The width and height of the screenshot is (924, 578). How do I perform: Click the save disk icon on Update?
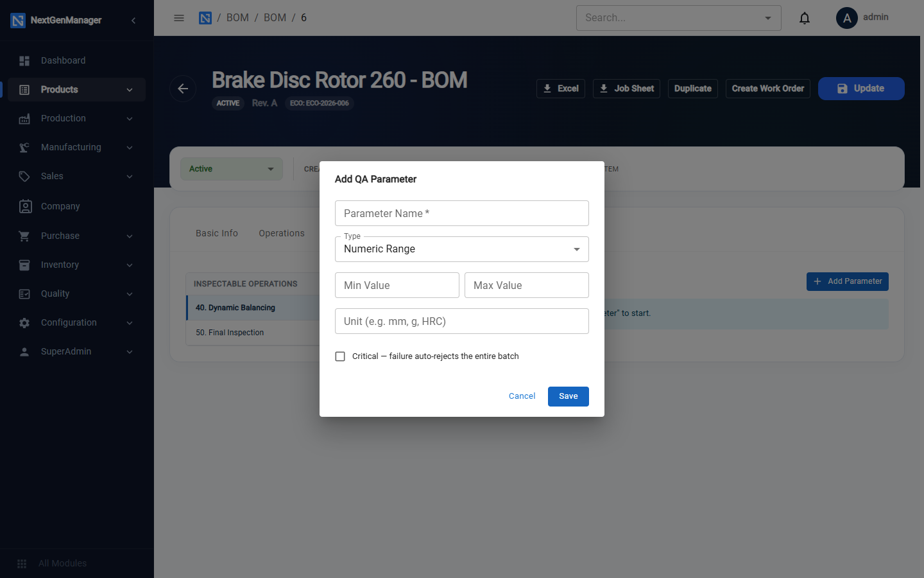843,89
